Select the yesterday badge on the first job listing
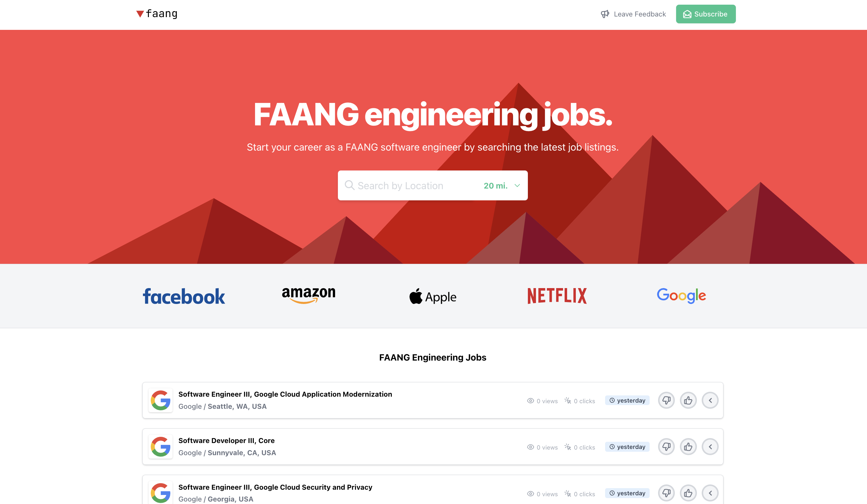Image resolution: width=867 pixels, height=504 pixels. [x=627, y=400]
